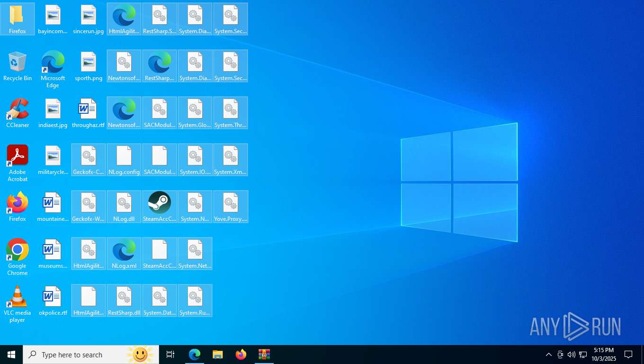Select the Geckofx-C file

tap(89, 160)
